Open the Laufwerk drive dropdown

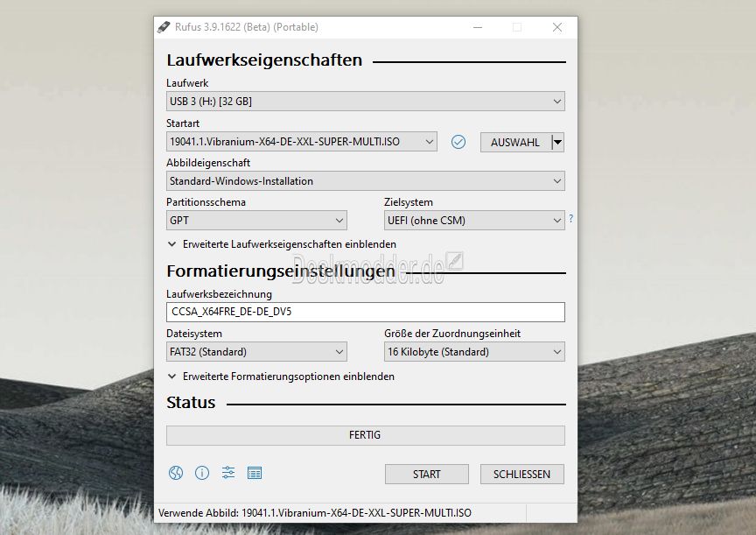pos(366,102)
